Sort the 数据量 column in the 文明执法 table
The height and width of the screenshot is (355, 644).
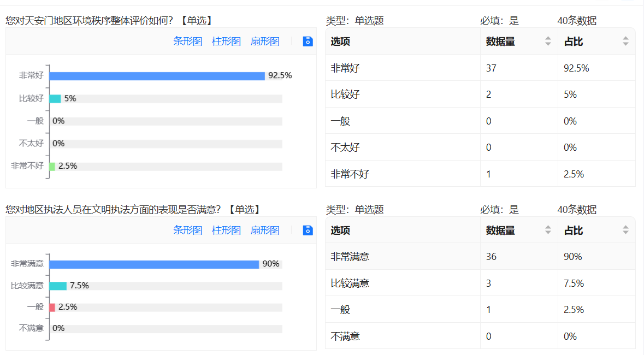click(x=548, y=230)
